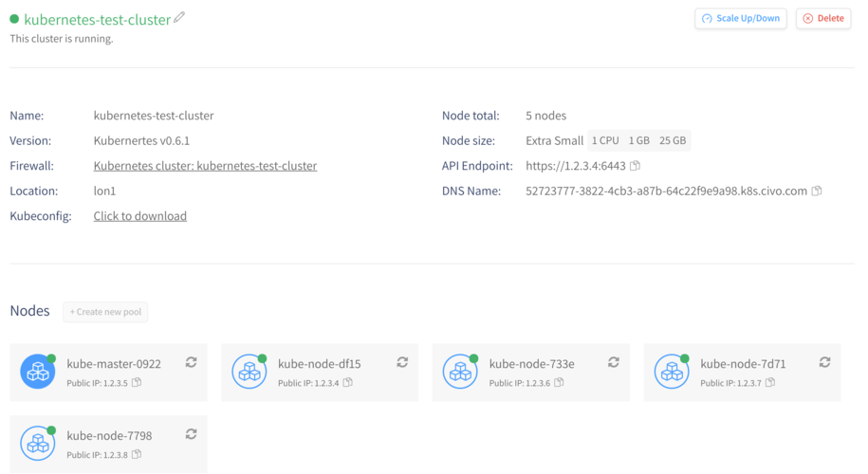The height and width of the screenshot is (474, 868).
Task: Recycle the kube-node-733e node
Action: (614, 362)
